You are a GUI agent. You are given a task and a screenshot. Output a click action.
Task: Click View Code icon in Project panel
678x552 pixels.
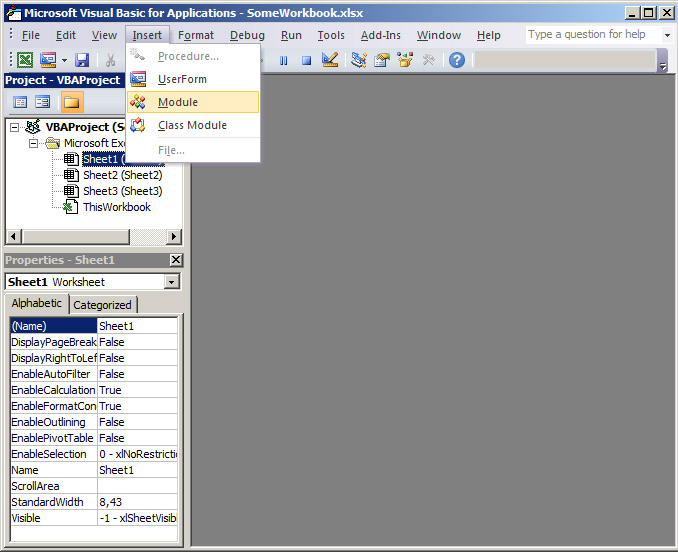(20, 102)
